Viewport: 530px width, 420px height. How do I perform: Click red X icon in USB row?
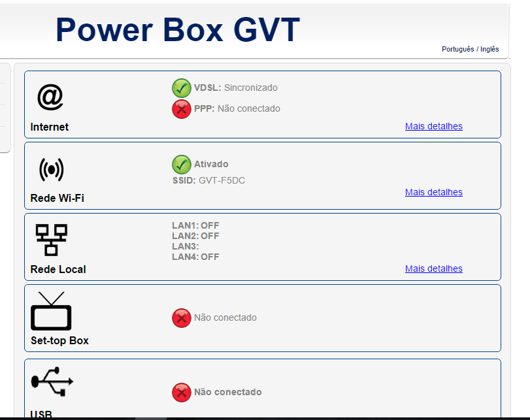point(182,393)
